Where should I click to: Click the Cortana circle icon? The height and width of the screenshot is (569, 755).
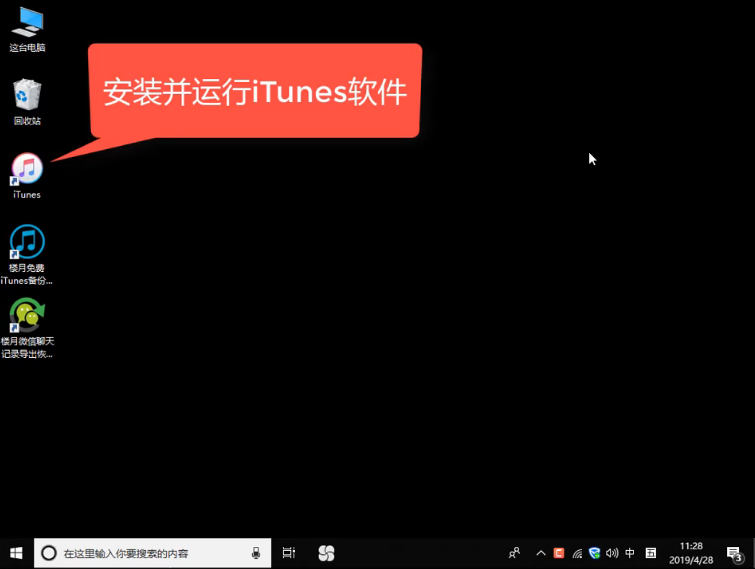[49, 553]
